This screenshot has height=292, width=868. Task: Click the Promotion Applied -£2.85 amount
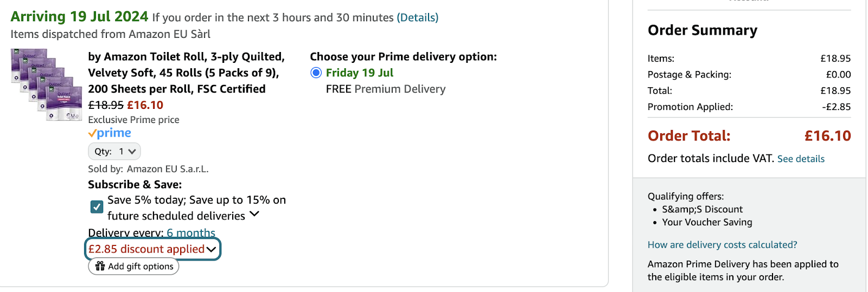[x=836, y=107]
